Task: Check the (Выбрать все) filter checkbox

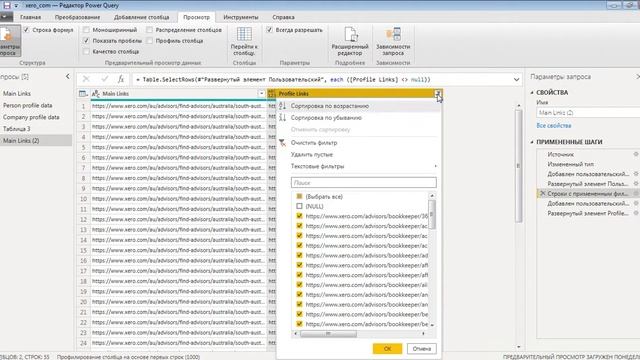Action: pyautogui.click(x=299, y=196)
